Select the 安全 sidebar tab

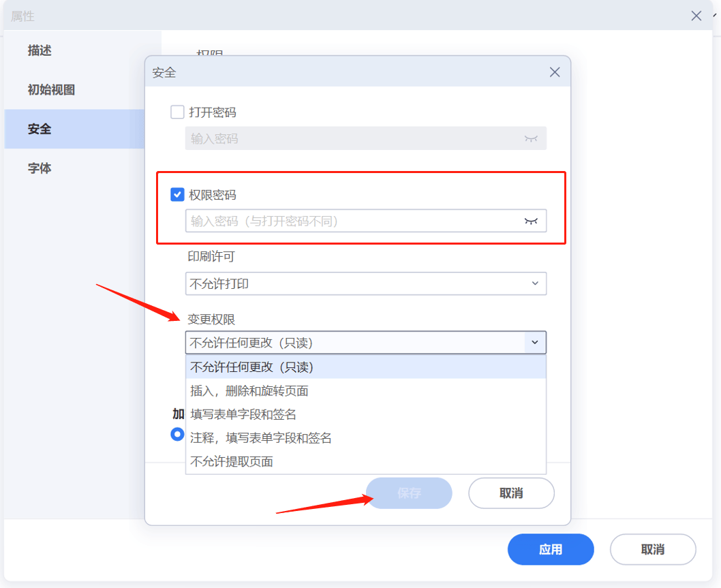(74, 129)
